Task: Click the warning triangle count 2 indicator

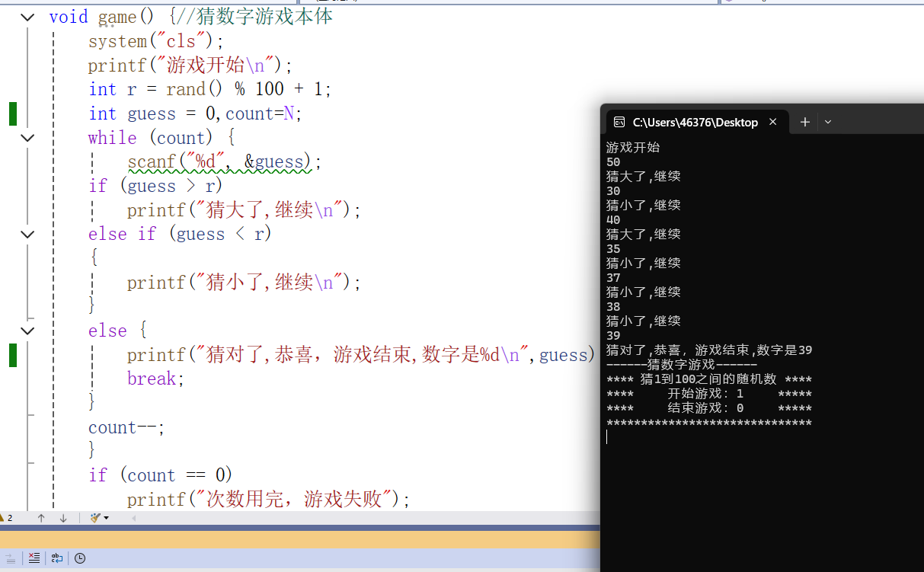Action: click(x=6, y=518)
